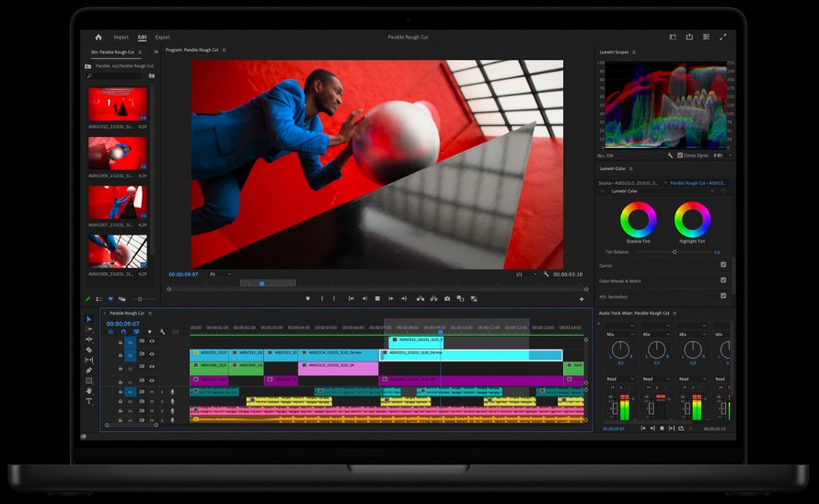Disable the Color Wheels & Match checkbox
This screenshot has width=819, height=504.
[723, 281]
